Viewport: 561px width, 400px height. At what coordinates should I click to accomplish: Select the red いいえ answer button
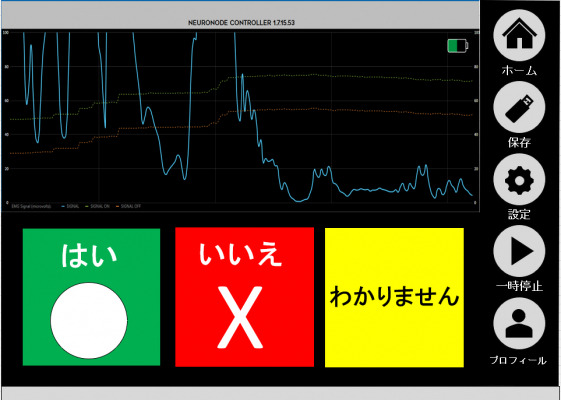click(x=244, y=297)
